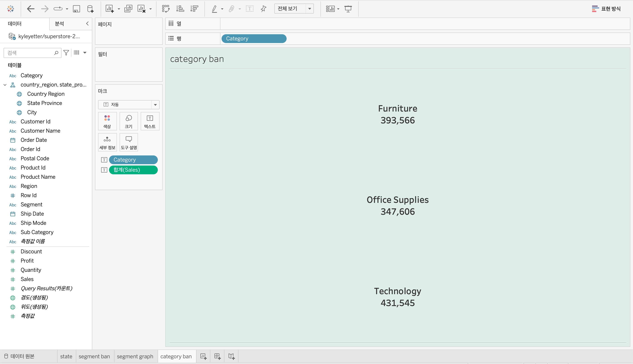Open the 표현 방식 Show Me panel
Viewport: 633px width, 364px height.
(606, 9)
